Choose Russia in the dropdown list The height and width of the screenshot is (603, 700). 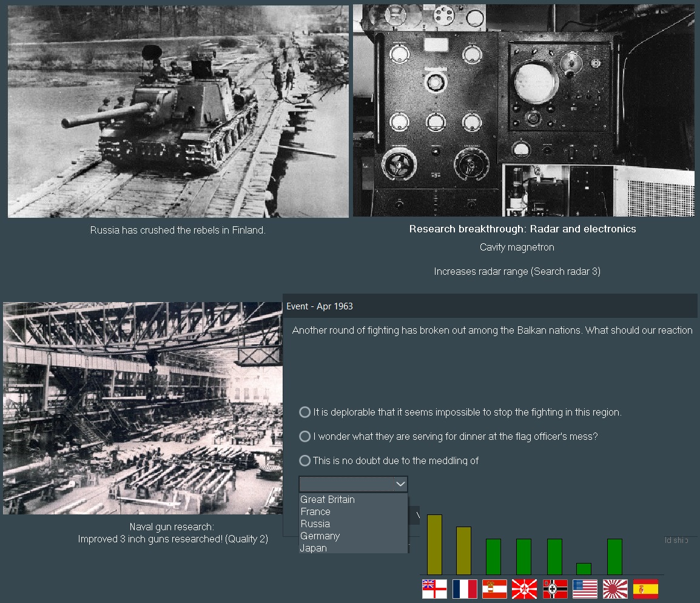tap(353, 524)
